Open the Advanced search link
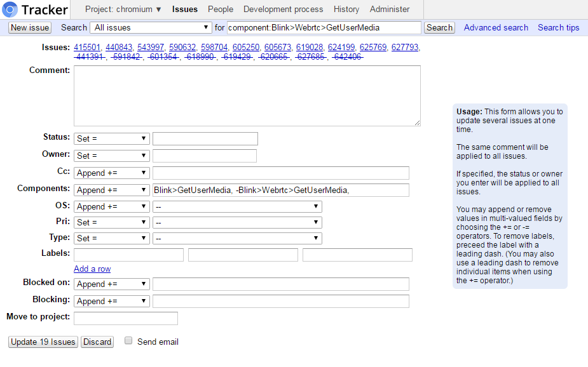 [x=496, y=28]
